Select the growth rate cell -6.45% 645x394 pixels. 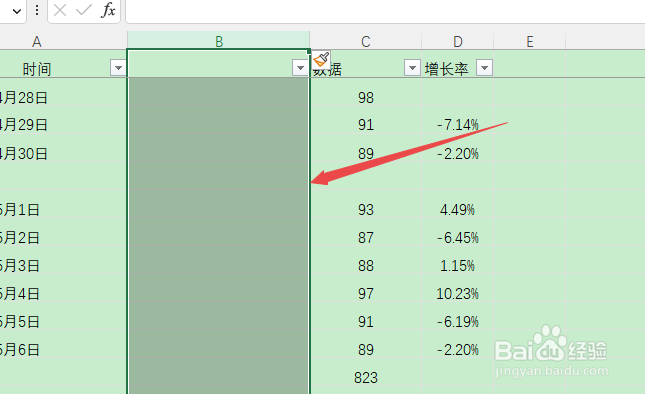coord(457,232)
